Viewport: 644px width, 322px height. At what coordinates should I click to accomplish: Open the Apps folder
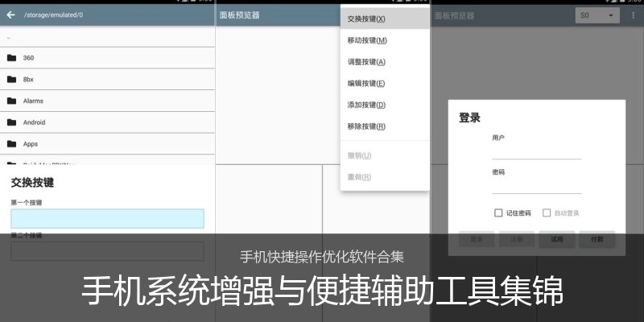(x=30, y=144)
